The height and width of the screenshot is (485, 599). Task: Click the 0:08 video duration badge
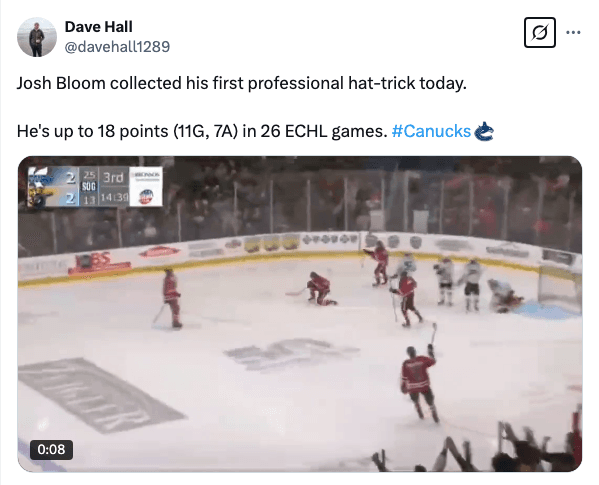point(51,449)
